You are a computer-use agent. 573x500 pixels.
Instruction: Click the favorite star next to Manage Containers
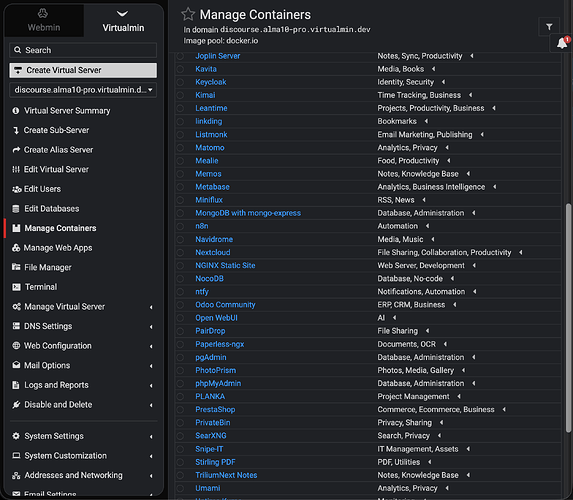coord(188,14)
